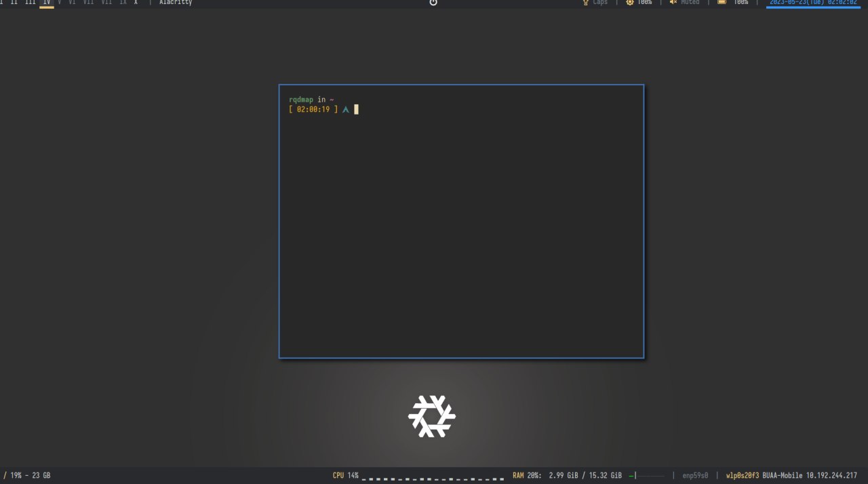Click the 2.99 GiB / 15.32 GiB memory value
Screen dimensions: 868x484
tap(585, 476)
